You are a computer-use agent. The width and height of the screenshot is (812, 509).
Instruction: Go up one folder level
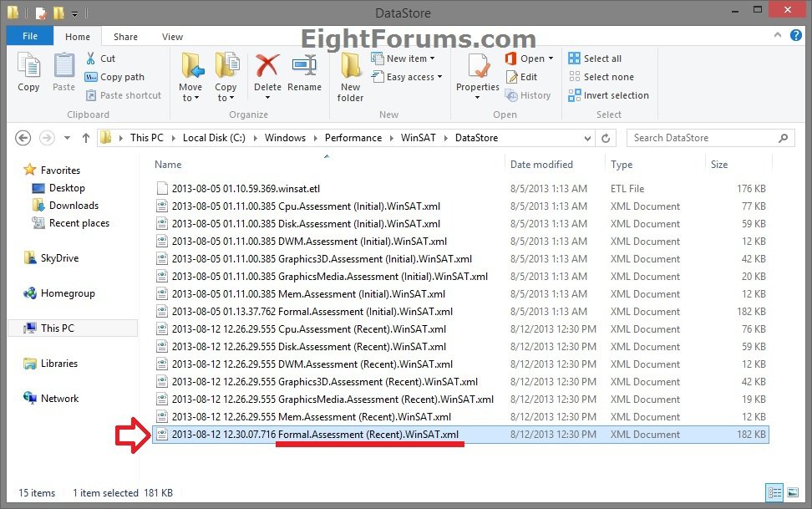click(86, 138)
